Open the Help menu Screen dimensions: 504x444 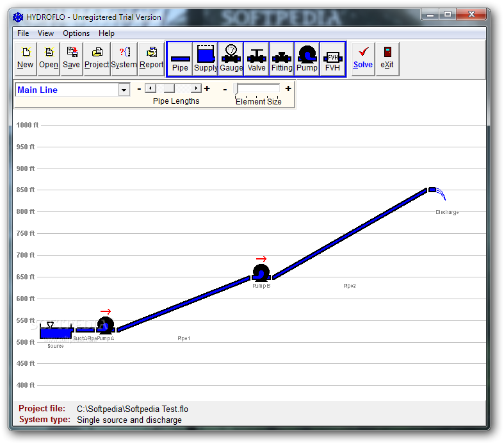tap(106, 33)
